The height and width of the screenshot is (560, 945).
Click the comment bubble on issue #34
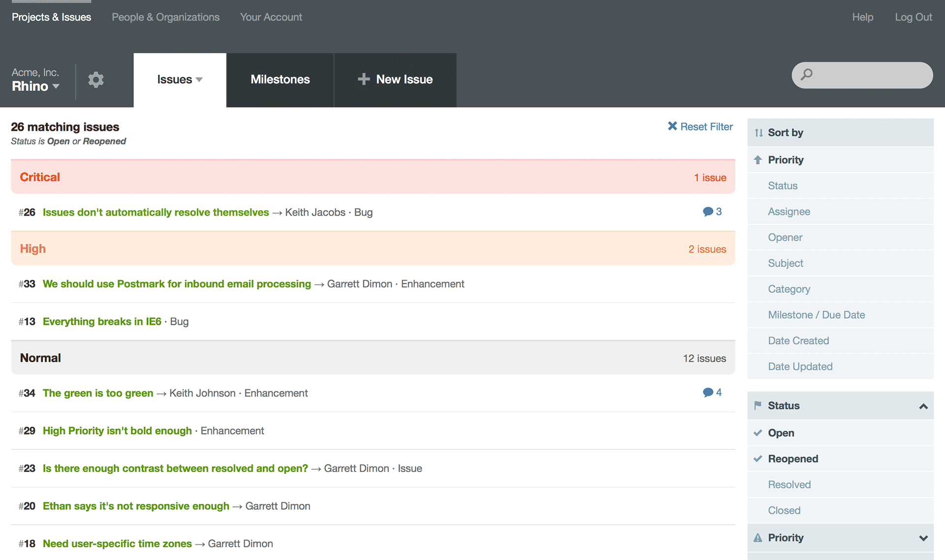pyautogui.click(x=708, y=392)
